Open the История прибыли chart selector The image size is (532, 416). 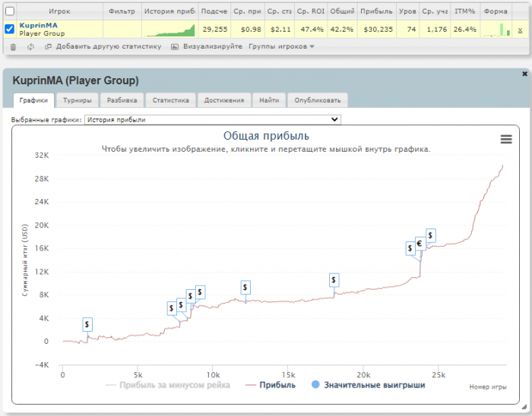pos(213,120)
